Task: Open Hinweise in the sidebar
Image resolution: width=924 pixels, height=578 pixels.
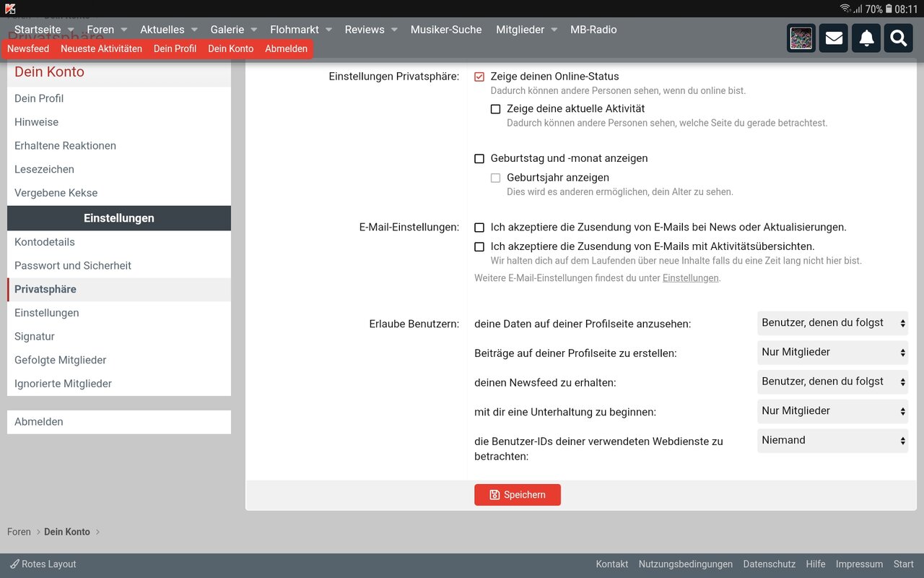Action: pyautogui.click(x=119, y=122)
